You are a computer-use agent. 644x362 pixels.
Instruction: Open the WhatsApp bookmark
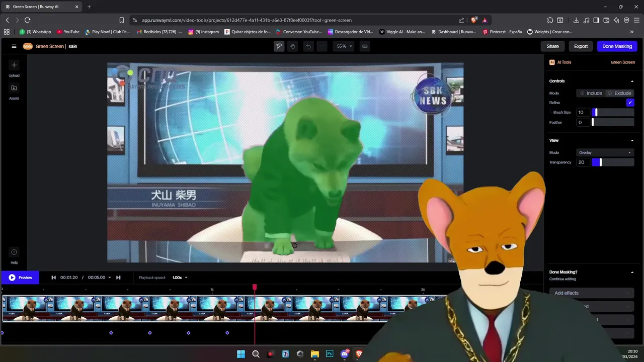tap(35, 32)
